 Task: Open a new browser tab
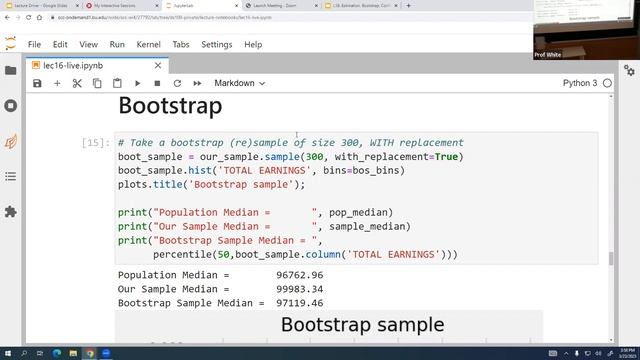tap(408, 6)
